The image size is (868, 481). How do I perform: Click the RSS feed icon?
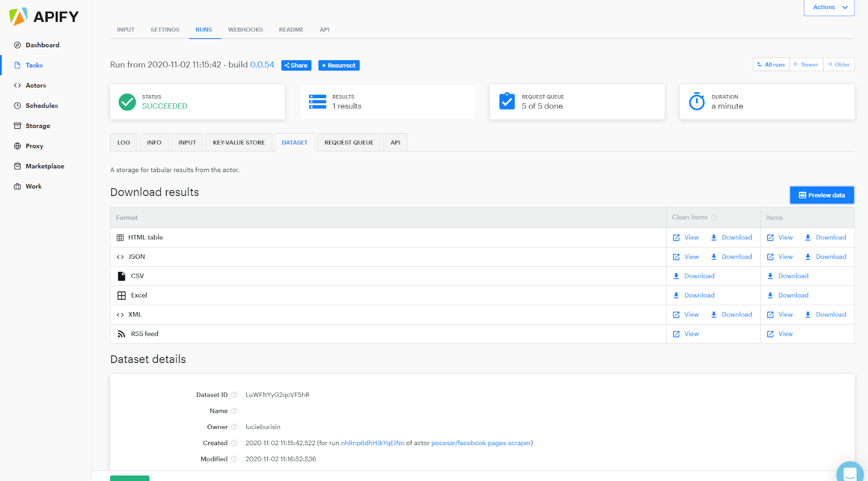122,334
